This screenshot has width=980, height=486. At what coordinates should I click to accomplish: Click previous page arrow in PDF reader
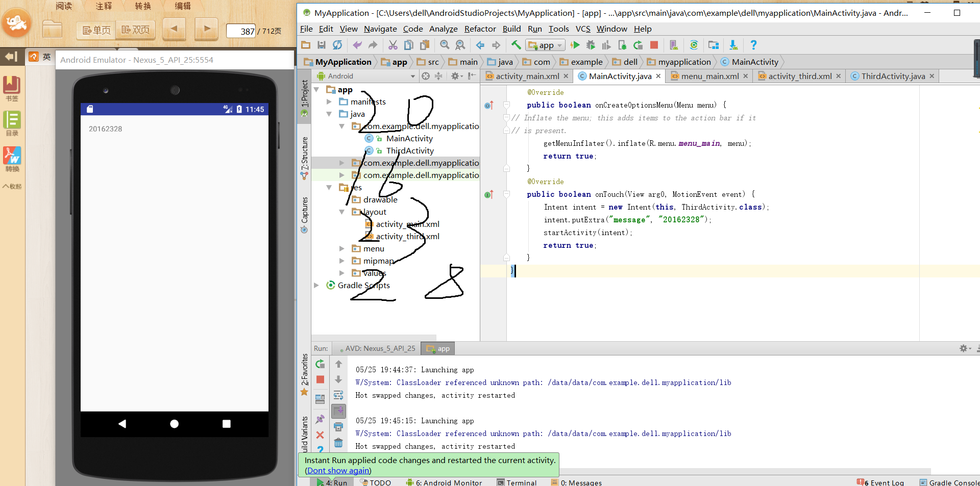174,29
